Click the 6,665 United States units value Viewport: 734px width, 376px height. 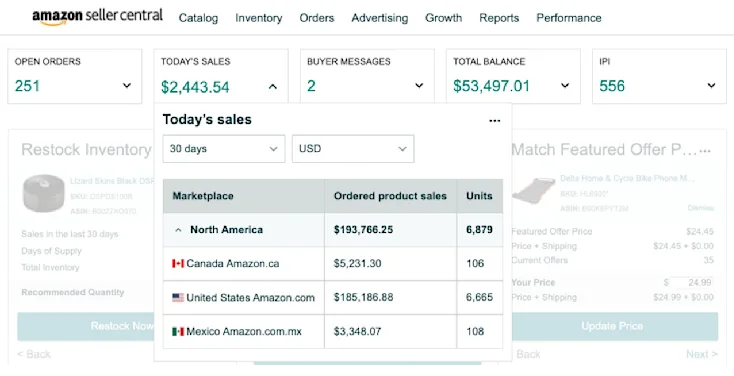click(x=479, y=297)
